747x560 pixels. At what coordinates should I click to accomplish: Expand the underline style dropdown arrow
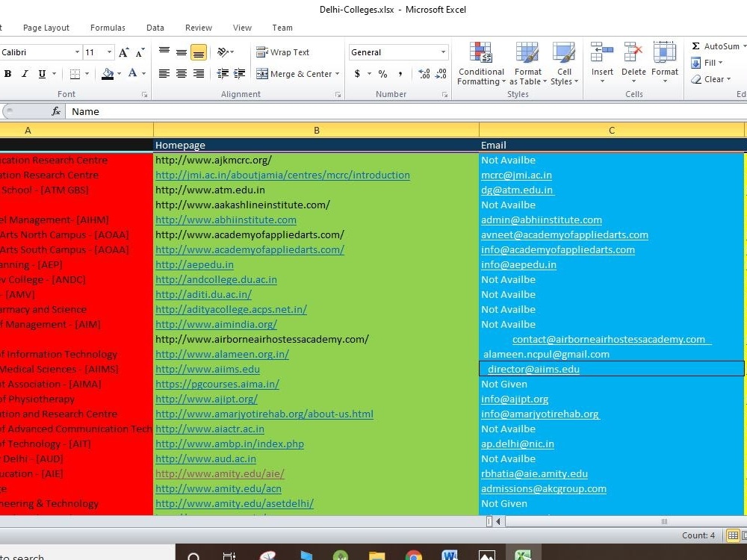[54, 74]
